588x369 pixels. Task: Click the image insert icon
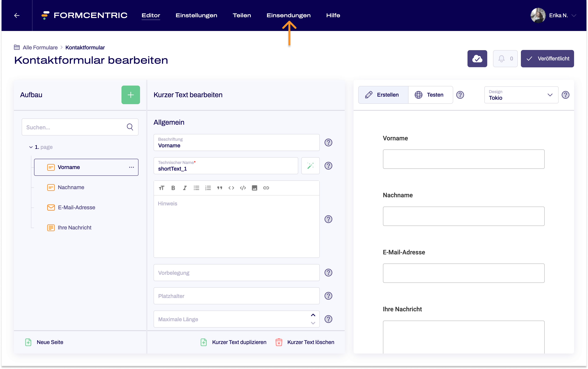pos(254,187)
